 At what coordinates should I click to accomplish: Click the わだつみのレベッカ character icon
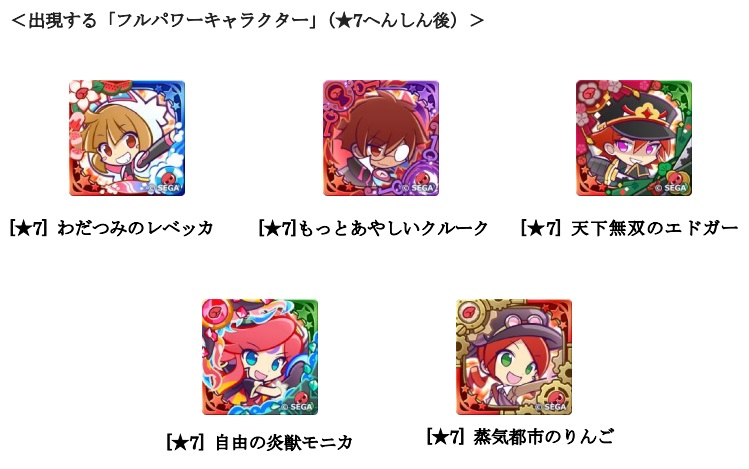point(127,138)
